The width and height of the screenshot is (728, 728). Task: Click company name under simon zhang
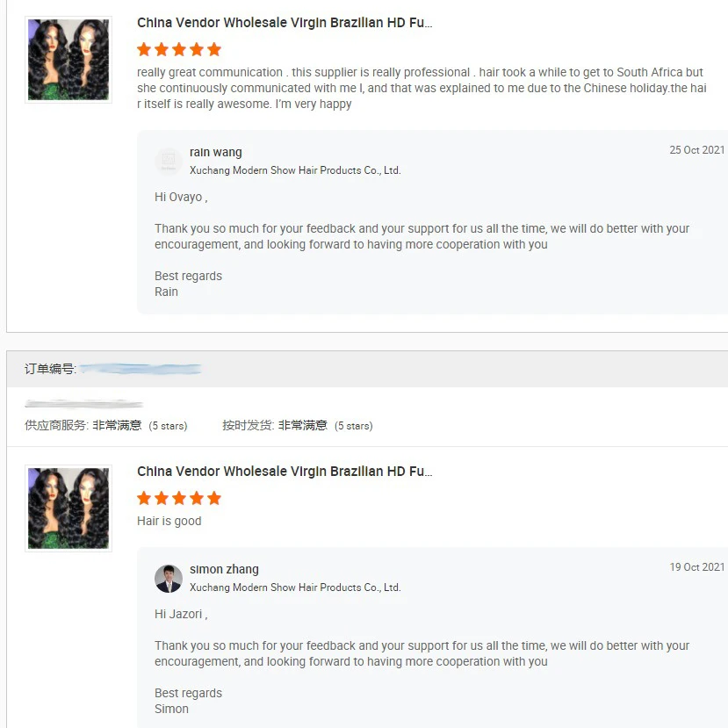(x=295, y=587)
